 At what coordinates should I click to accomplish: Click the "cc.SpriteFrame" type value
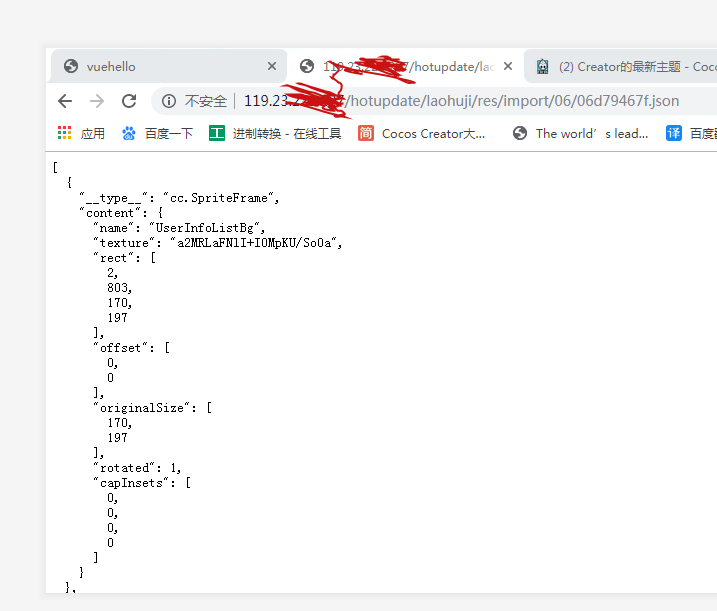(x=219, y=198)
